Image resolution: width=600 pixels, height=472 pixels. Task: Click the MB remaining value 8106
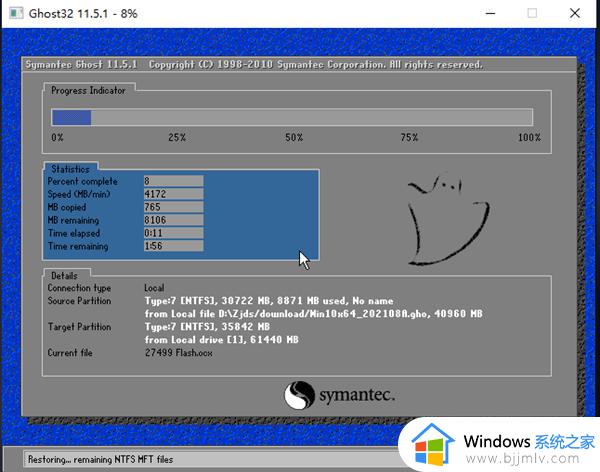pyautogui.click(x=173, y=220)
